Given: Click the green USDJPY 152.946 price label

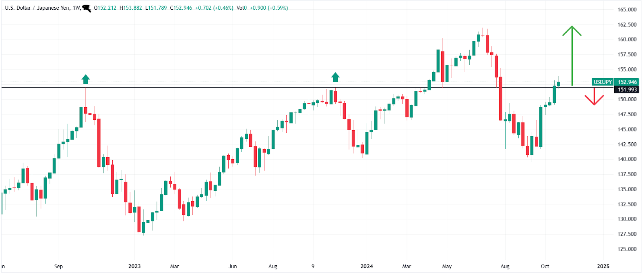Looking at the screenshot, I should 615,82.
